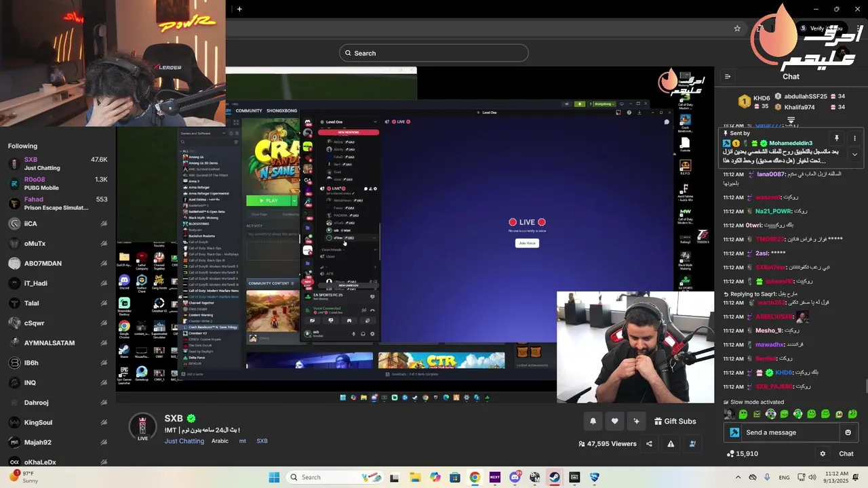Turn on the stream notification bell
868x488 pixels.
593,421
